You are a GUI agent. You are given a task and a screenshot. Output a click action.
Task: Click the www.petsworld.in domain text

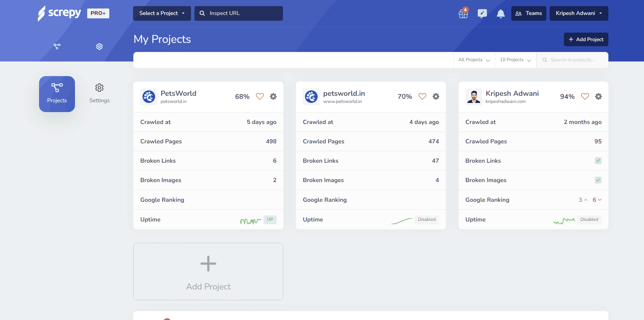click(x=342, y=102)
